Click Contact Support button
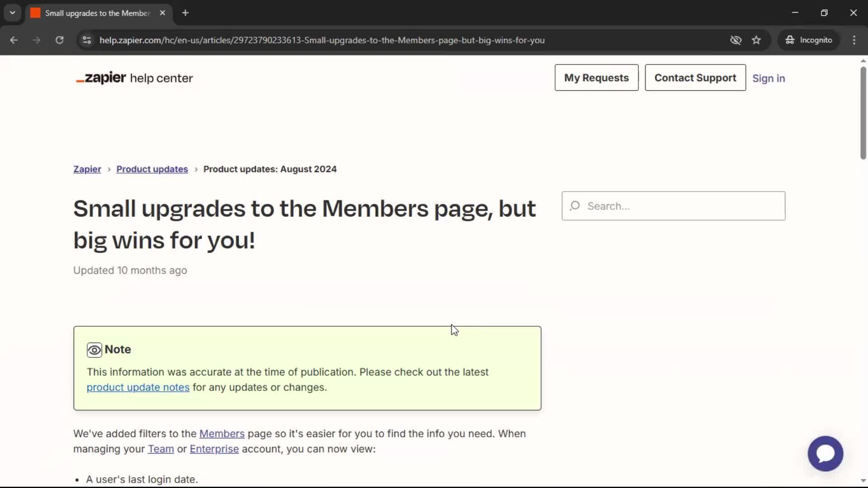 click(695, 78)
